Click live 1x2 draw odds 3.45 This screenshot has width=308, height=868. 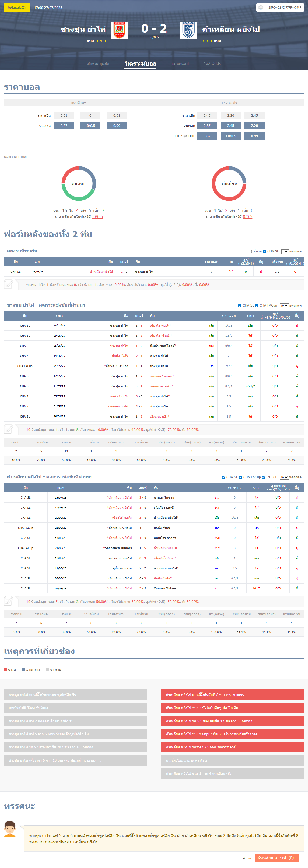point(231,126)
